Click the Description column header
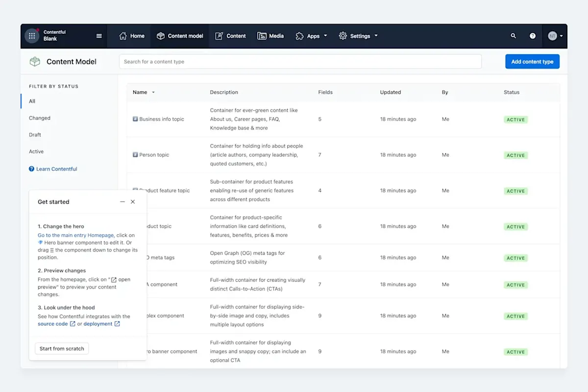The width and height of the screenshot is (588, 392). 224,92
